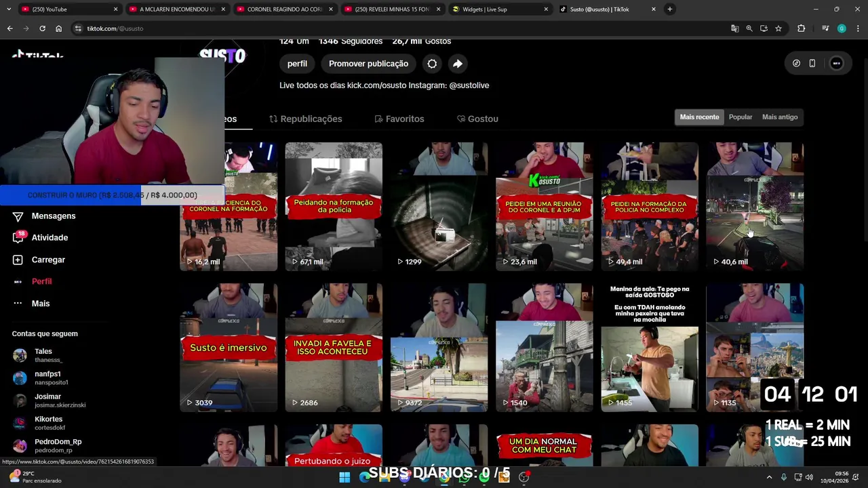Screen dimensions: 868x488
Task: Click the Promover publicação button
Action: click(x=368, y=64)
